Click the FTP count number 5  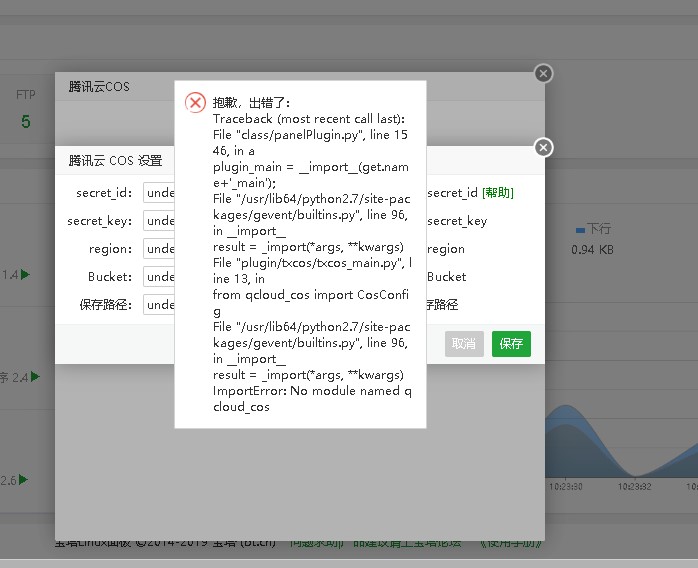[26, 122]
